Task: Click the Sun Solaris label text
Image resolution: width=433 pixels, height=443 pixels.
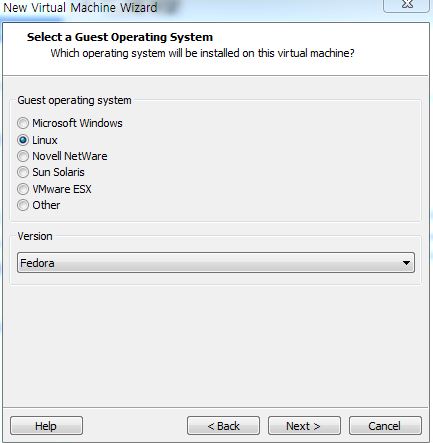Action: click(58, 172)
